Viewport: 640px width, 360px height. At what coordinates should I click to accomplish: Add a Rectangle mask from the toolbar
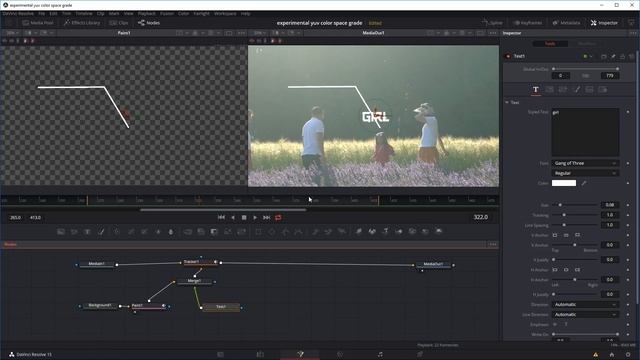click(x=258, y=231)
